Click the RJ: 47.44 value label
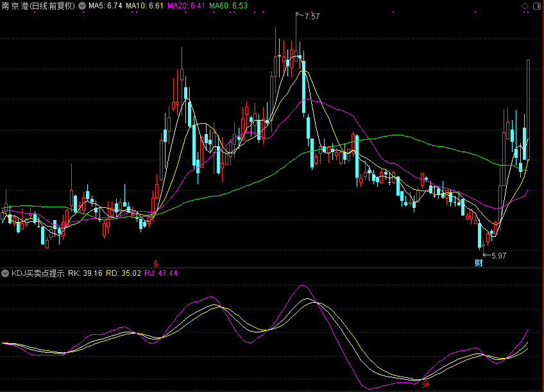The height and width of the screenshot is (392, 544). coord(161,273)
